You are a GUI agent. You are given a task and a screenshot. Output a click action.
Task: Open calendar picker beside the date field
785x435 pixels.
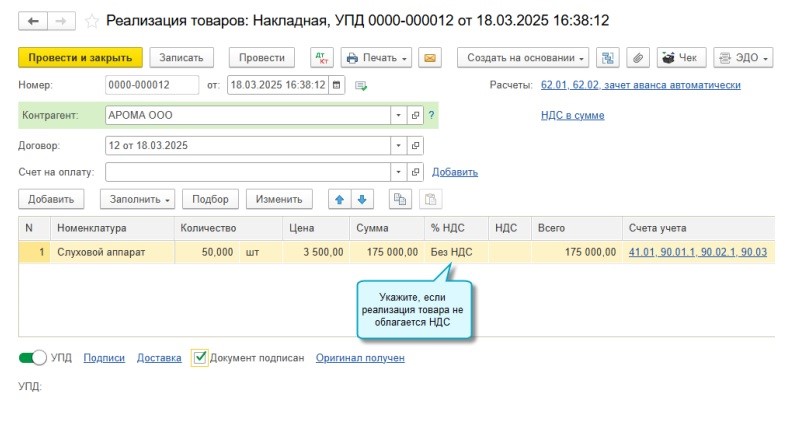click(x=336, y=85)
